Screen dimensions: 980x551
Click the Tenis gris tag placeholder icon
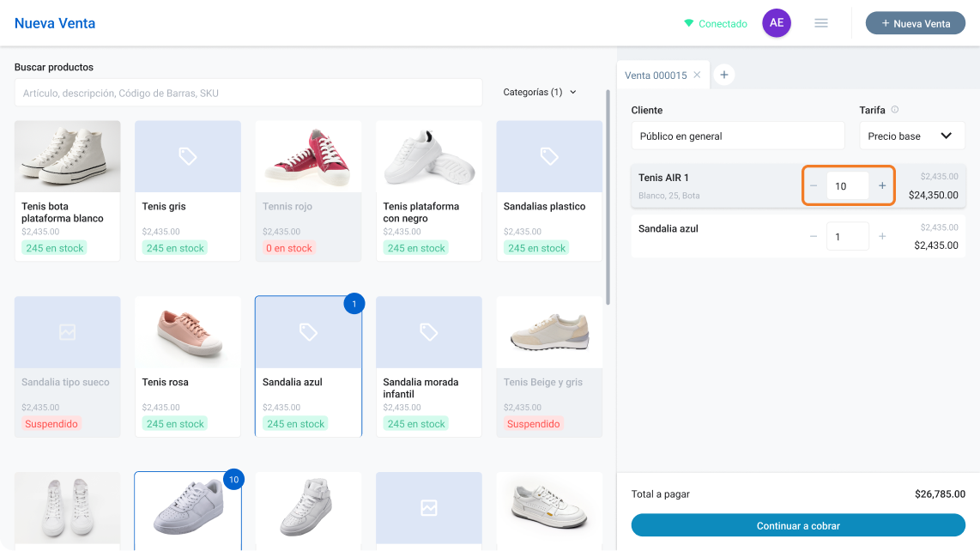click(x=188, y=156)
